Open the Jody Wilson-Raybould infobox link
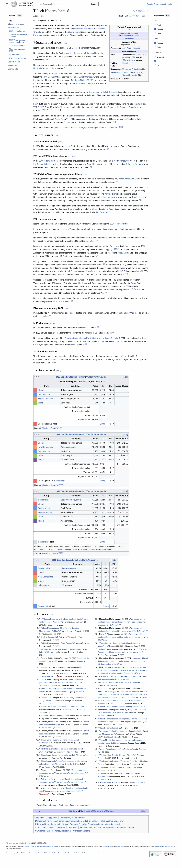 (x=131, y=48)
